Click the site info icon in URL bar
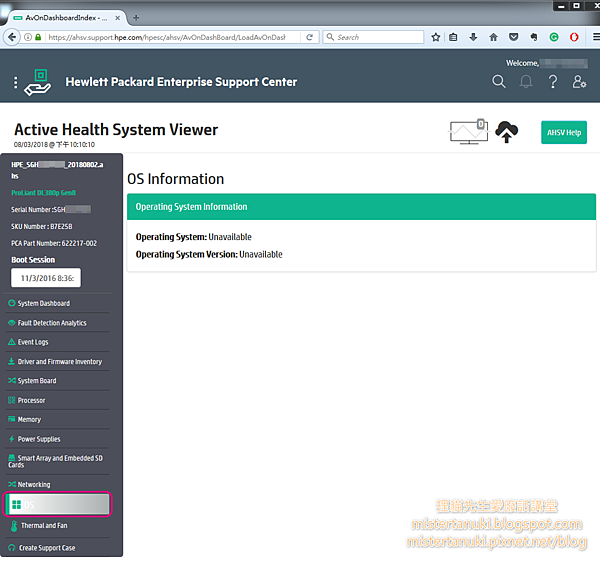This screenshot has width=600, height=561. pyautogui.click(x=28, y=37)
